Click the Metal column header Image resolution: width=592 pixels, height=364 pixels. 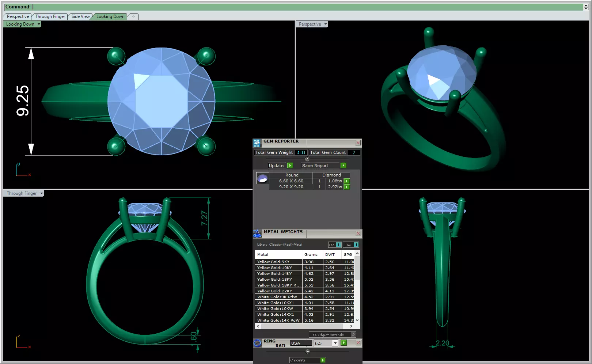(x=278, y=254)
